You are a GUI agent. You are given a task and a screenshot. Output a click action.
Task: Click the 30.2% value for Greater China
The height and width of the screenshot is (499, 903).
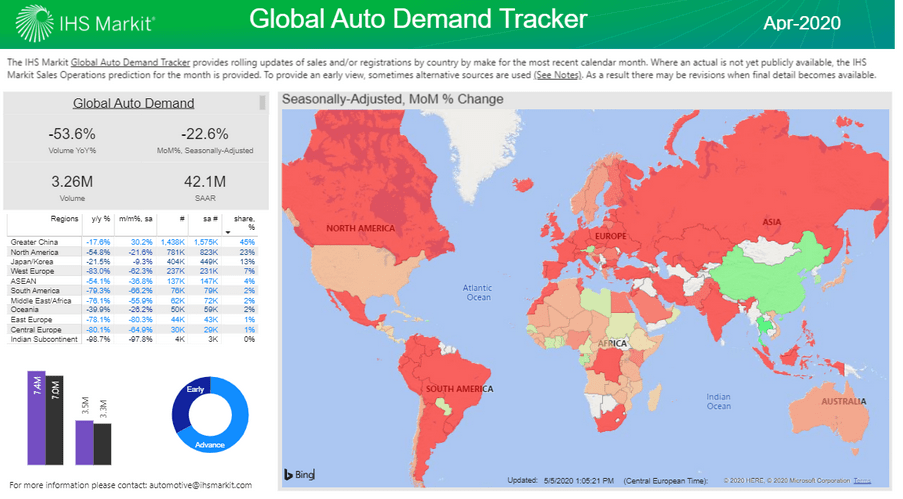pyautogui.click(x=142, y=242)
